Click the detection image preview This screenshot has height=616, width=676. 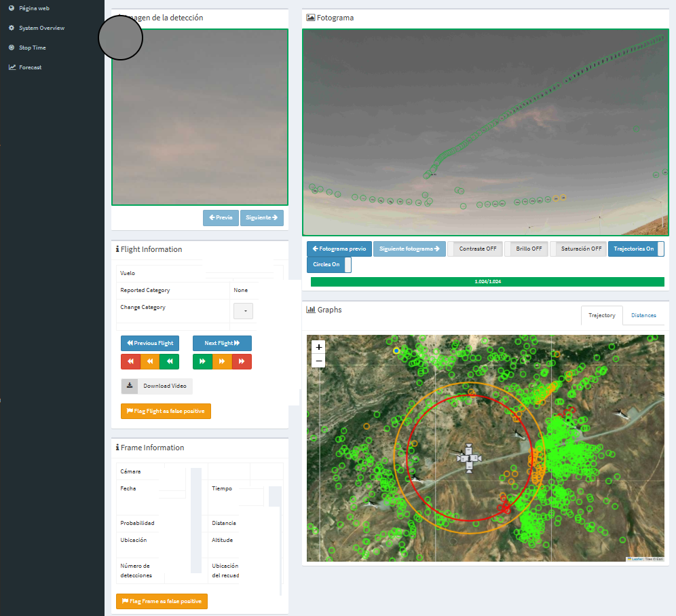click(x=200, y=117)
